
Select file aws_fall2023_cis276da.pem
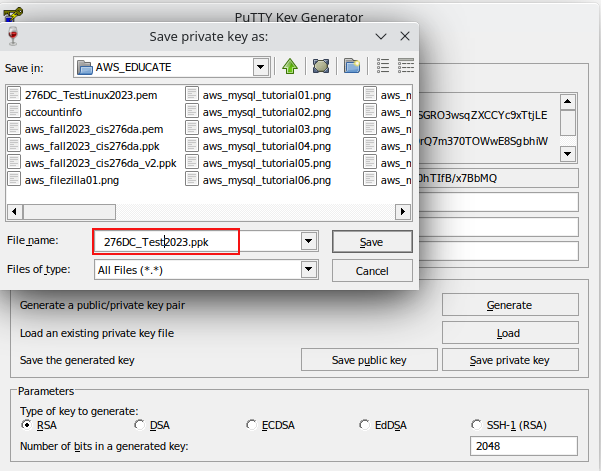click(94, 129)
